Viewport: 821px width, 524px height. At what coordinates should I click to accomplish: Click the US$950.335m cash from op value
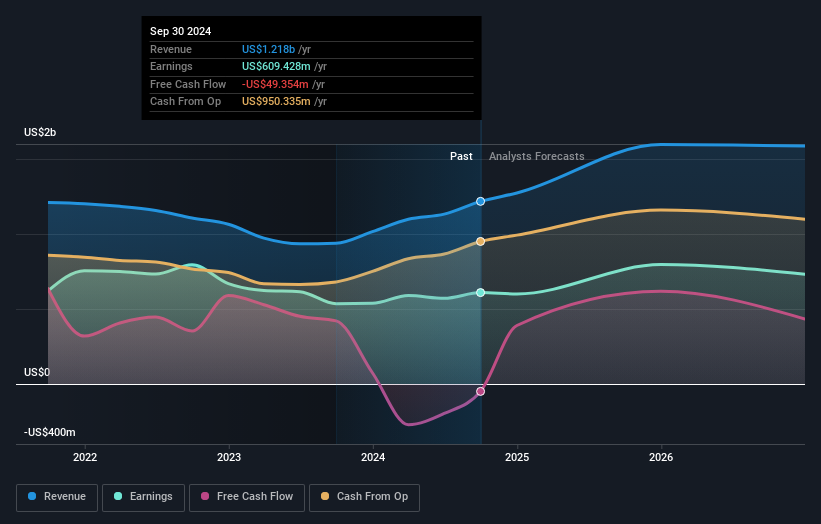coord(276,102)
